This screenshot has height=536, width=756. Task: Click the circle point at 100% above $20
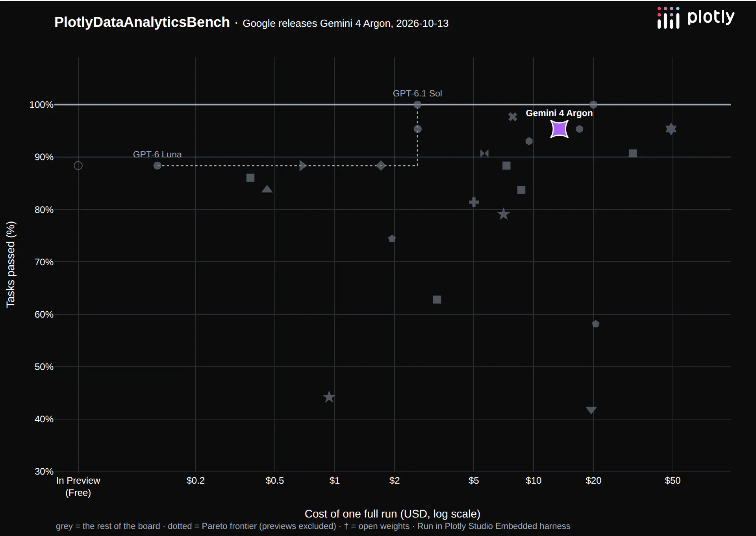tap(593, 105)
